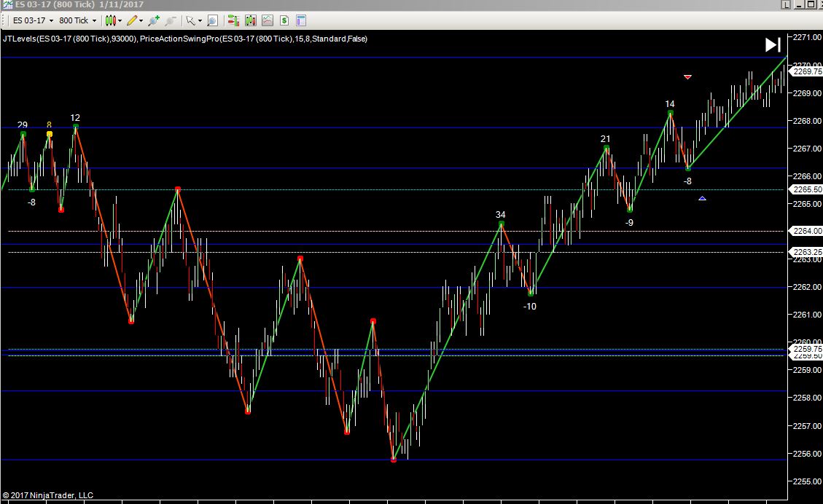This screenshot has height=504, width=823.
Task: Click the red down-triangle marker on the chart
Action: [x=687, y=77]
